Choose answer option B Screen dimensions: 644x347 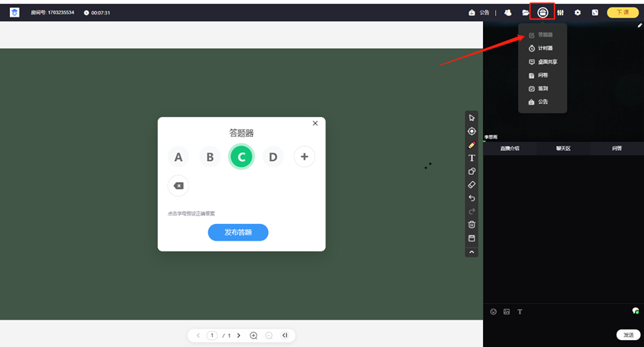(x=210, y=157)
